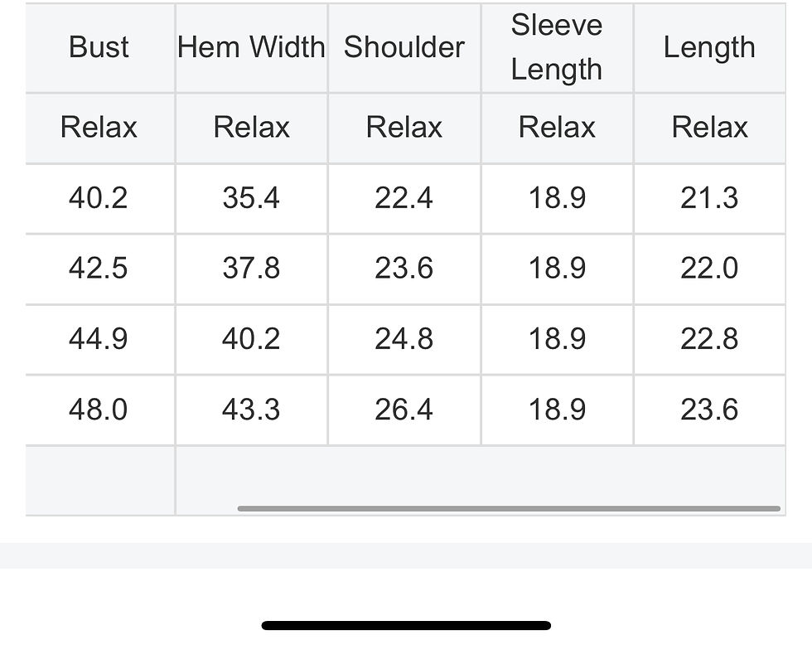Click the 44.9 bust measurement cell
The width and height of the screenshot is (812, 645).
99,339
